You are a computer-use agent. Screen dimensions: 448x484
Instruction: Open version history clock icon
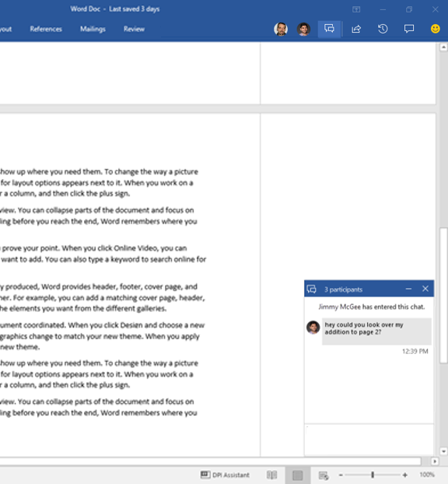coord(383,29)
